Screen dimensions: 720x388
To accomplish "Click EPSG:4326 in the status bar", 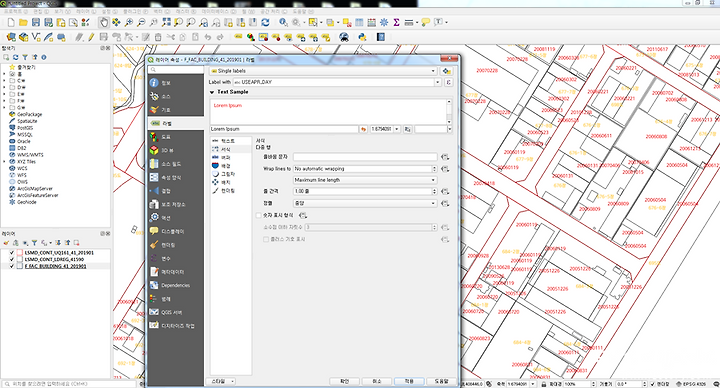I will 691,384.
